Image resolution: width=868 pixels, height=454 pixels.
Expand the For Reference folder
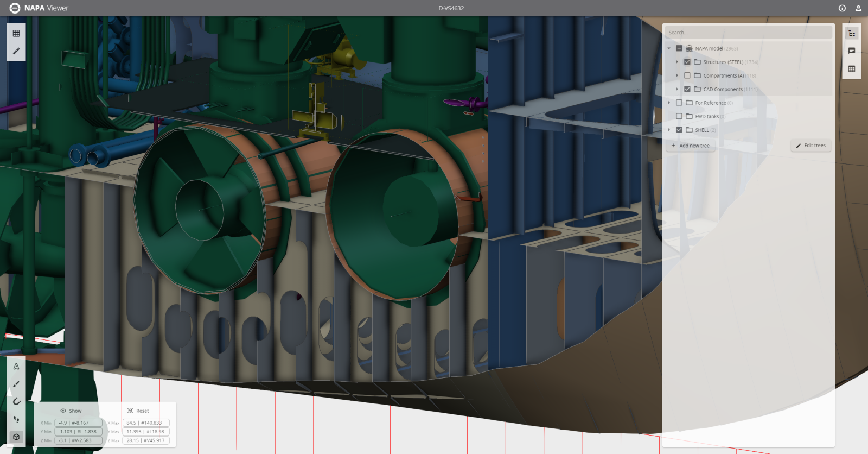[669, 103]
